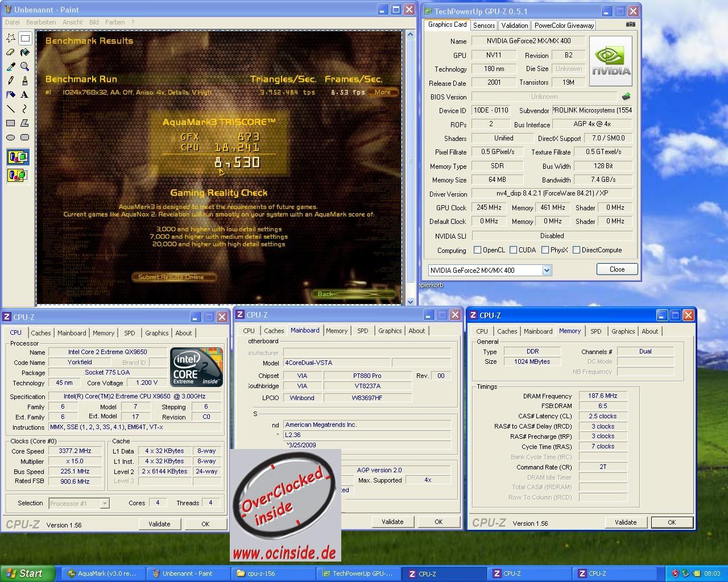Viewport: 728px width, 582px height.
Task: Click the BIOS save chip icon in GPU-Z
Action: 626,97
